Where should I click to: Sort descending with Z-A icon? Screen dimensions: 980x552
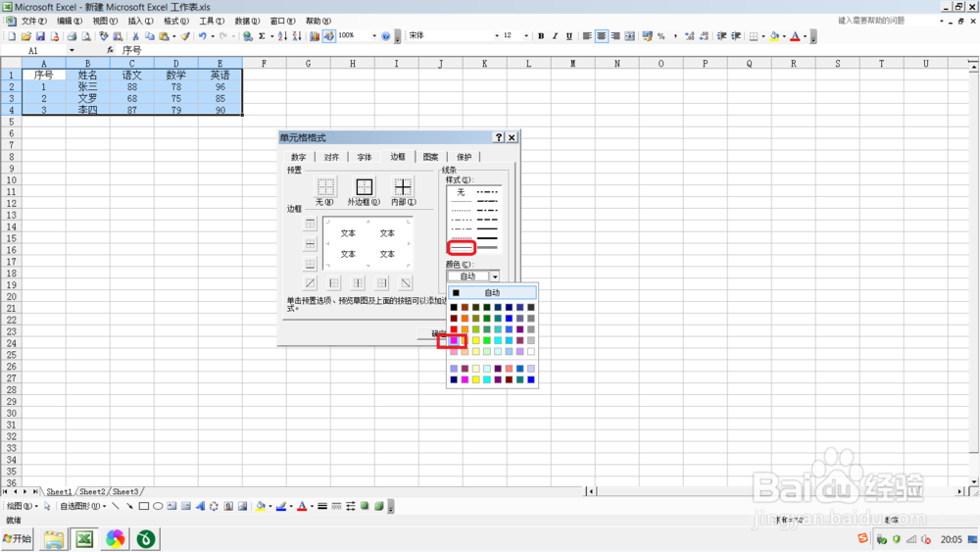(x=297, y=36)
